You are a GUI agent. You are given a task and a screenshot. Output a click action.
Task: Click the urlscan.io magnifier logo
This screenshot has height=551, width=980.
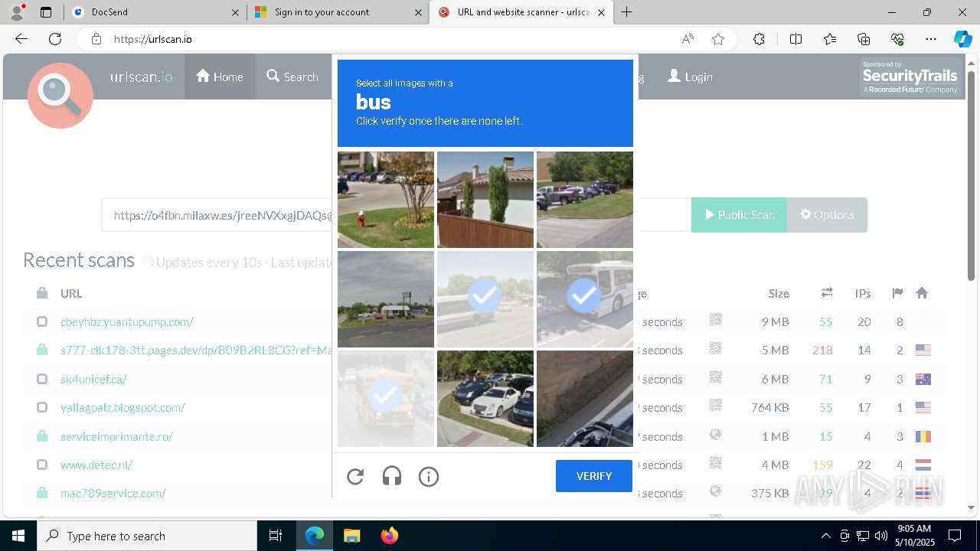[x=60, y=95]
